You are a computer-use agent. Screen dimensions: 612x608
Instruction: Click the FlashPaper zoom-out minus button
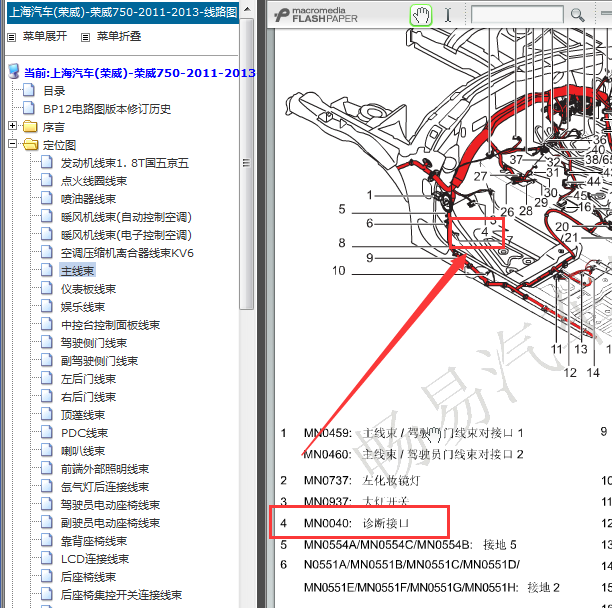click(x=606, y=14)
